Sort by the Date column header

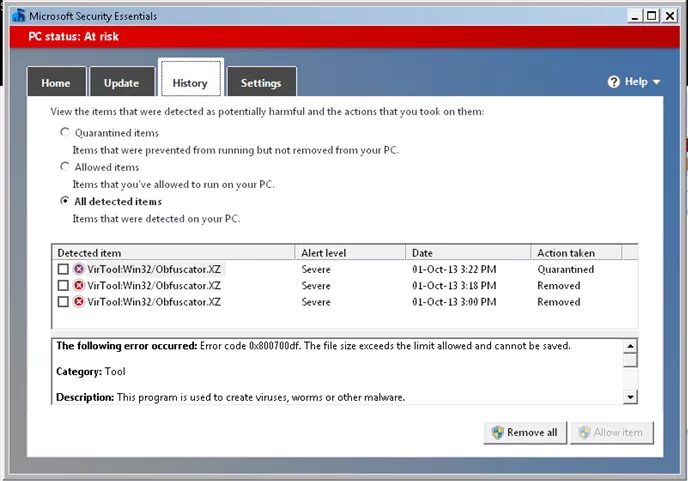pos(468,253)
